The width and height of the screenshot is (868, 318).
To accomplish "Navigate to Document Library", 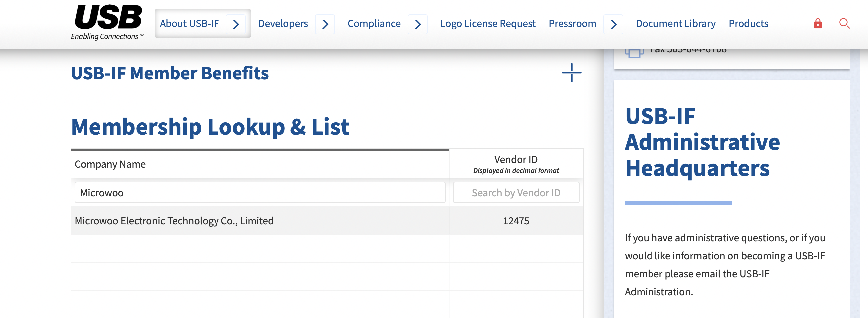I will coord(675,24).
